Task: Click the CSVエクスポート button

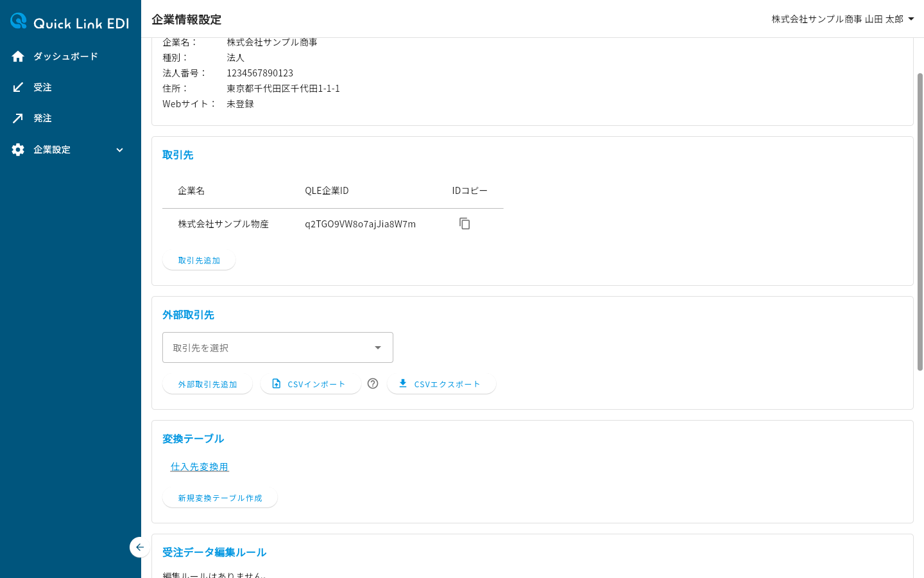Action: point(441,384)
